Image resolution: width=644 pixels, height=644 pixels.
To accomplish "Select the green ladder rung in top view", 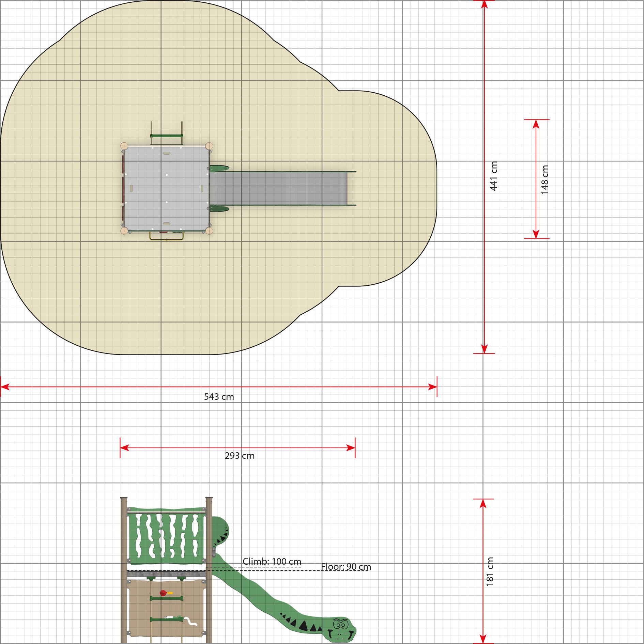I will (167, 136).
